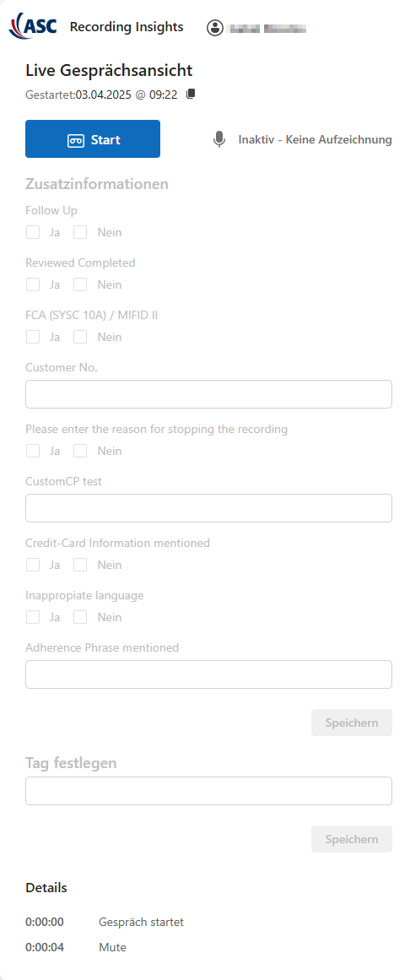
Task: Focus the CustomCP test text field
Action: click(x=208, y=508)
